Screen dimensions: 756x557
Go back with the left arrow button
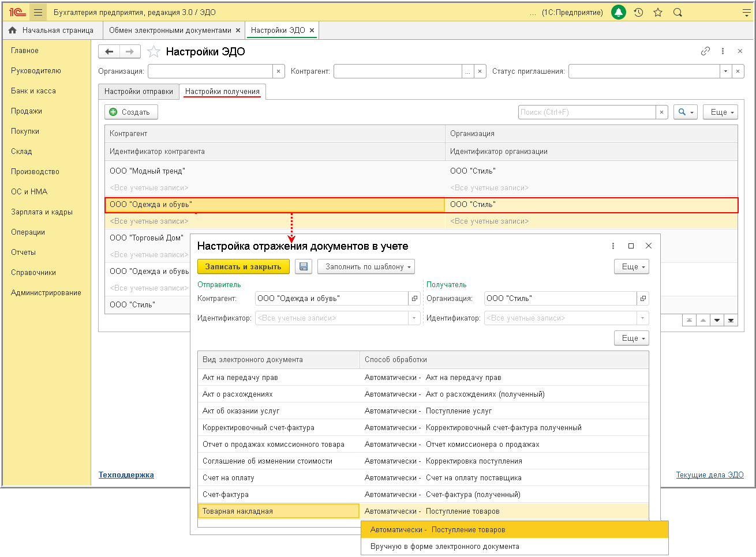109,51
